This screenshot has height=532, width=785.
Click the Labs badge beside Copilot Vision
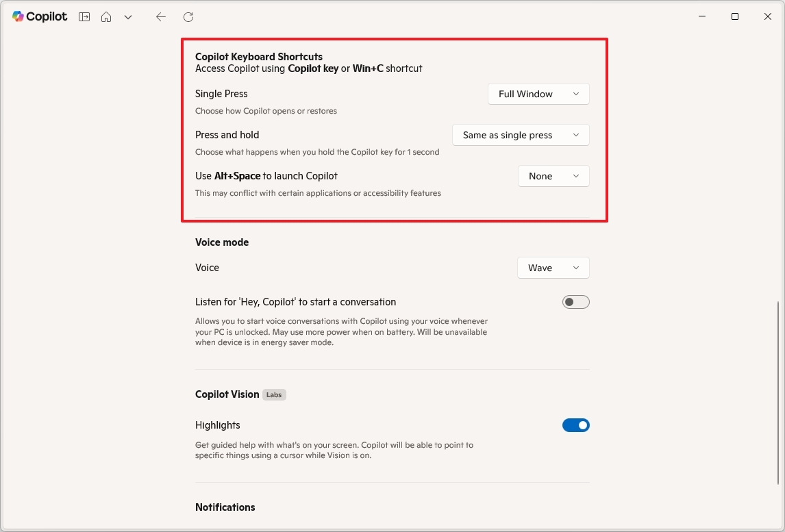coord(274,394)
